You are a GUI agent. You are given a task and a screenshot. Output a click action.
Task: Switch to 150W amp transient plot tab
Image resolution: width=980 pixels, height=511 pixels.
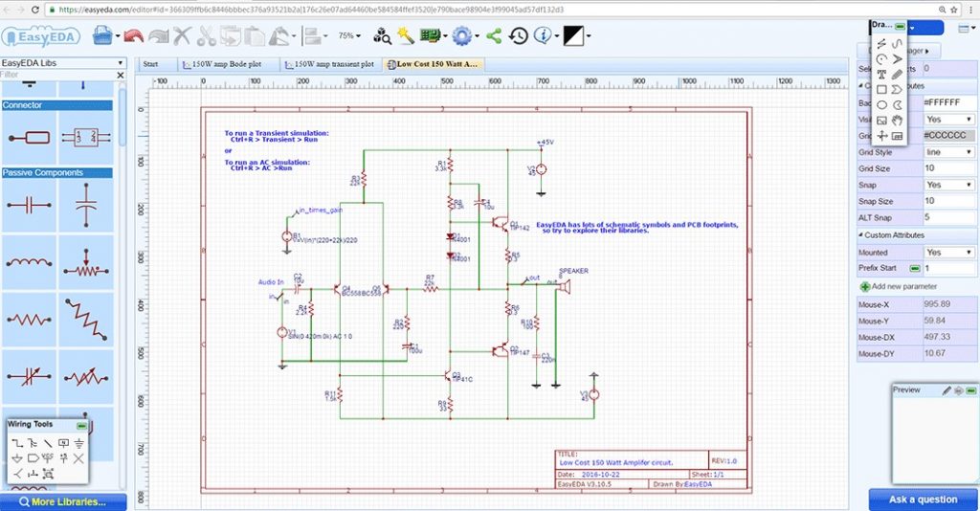[329, 64]
